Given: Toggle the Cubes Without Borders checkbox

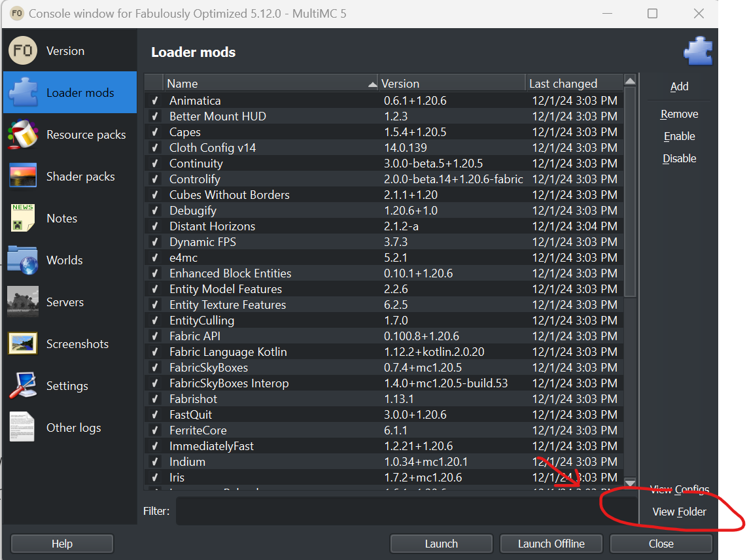Looking at the screenshot, I should coord(155,195).
